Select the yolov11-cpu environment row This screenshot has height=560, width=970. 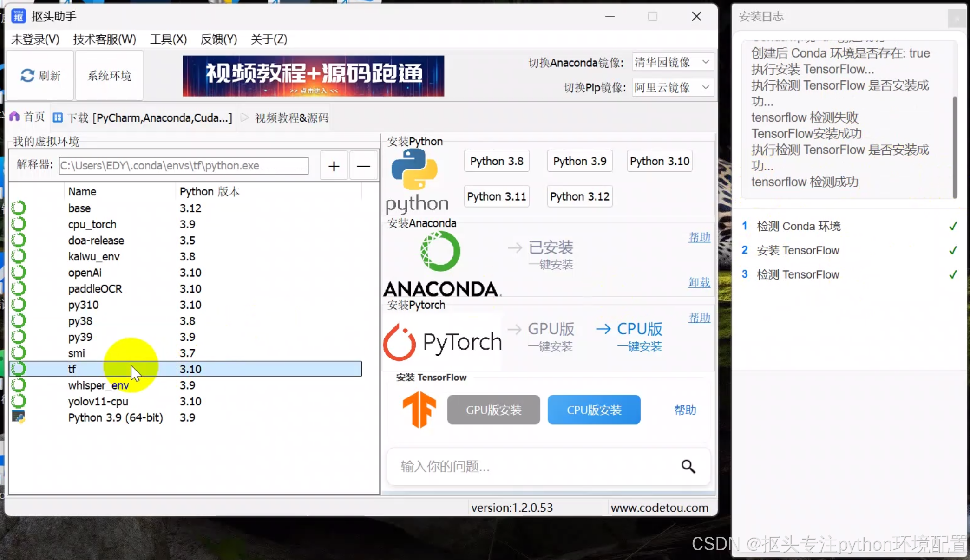tap(98, 401)
